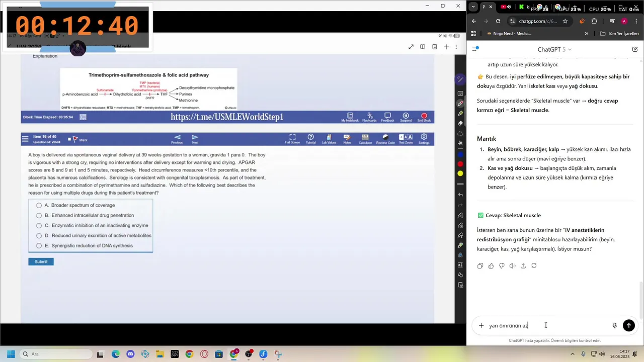644x362 pixels.
Task: Click the ChatGPT message input field
Action: point(548,325)
